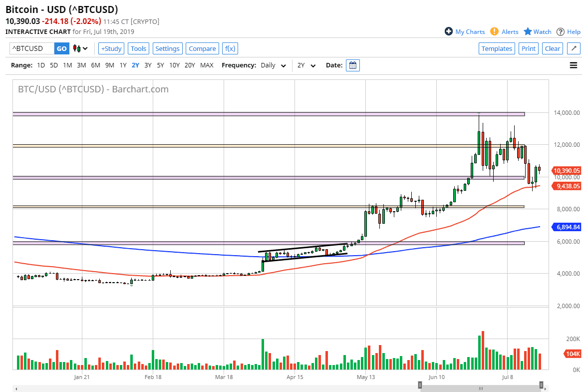Image resolution: width=587 pixels, height=392 pixels.
Task: Clear drawings with the Clear button
Action: pyautogui.click(x=552, y=48)
